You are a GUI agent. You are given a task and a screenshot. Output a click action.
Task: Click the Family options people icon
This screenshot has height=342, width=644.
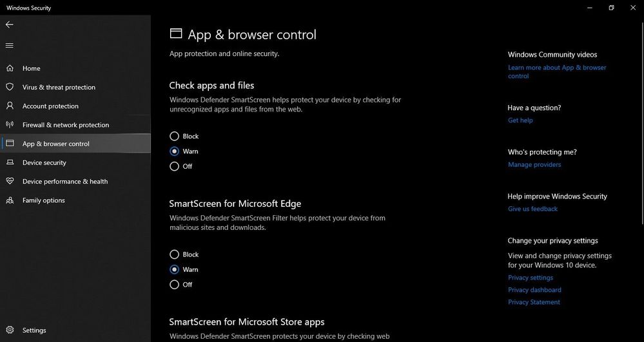pos(10,200)
